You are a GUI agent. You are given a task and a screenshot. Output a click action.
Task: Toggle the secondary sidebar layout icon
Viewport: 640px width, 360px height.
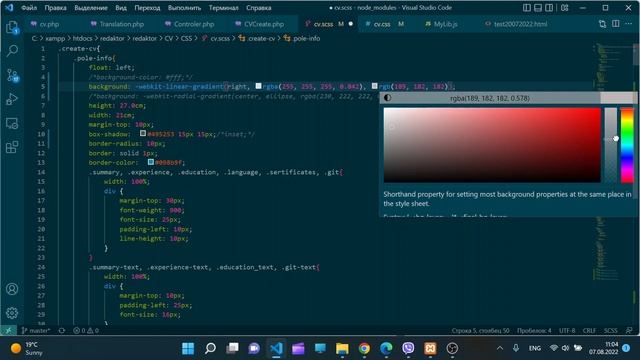(549, 8)
